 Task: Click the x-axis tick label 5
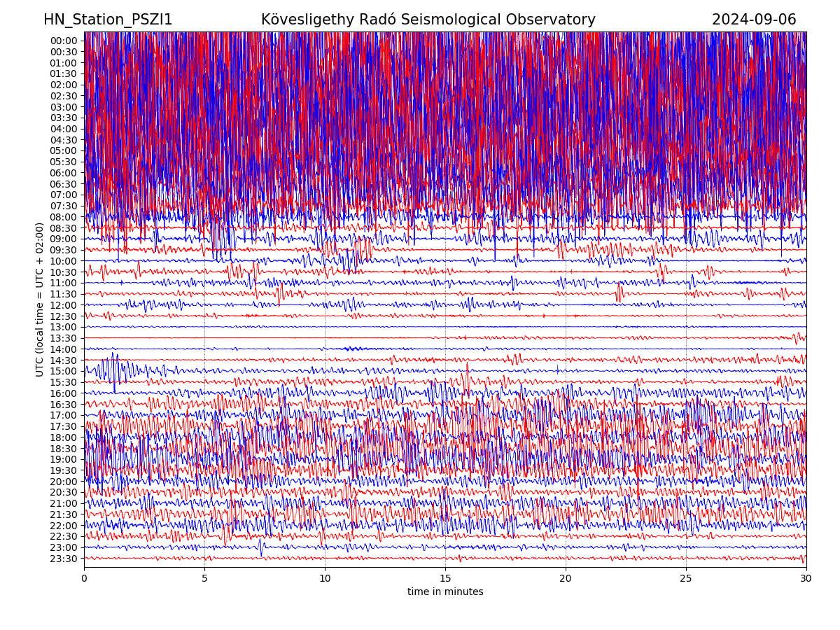(204, 579)
